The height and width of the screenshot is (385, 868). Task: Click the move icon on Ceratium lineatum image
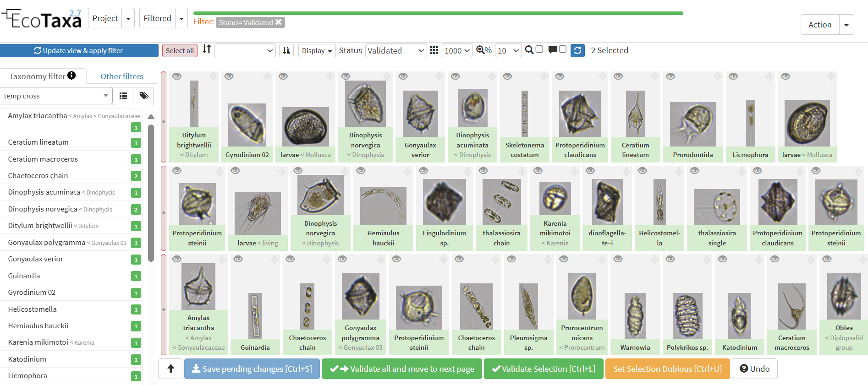(x=655, y=77)
